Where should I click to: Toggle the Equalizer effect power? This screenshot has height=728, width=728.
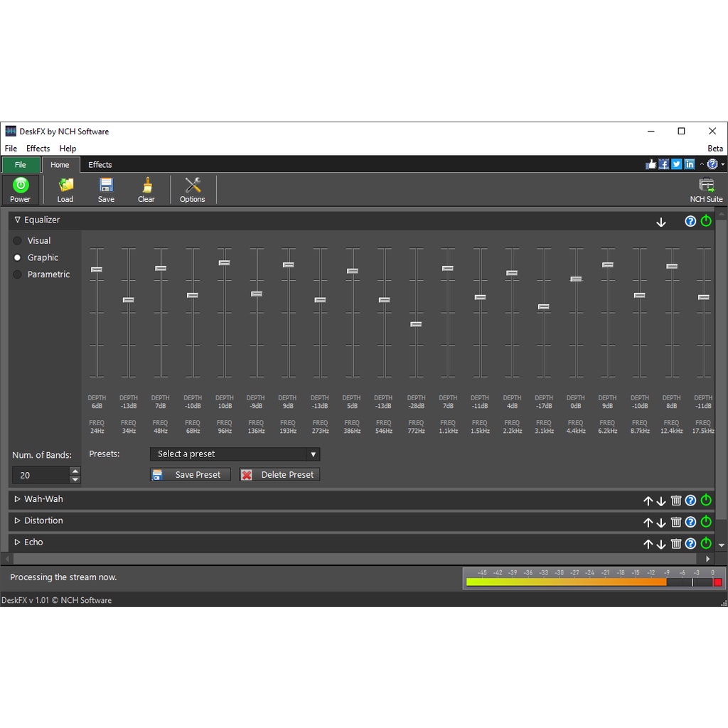pos(706,221)
